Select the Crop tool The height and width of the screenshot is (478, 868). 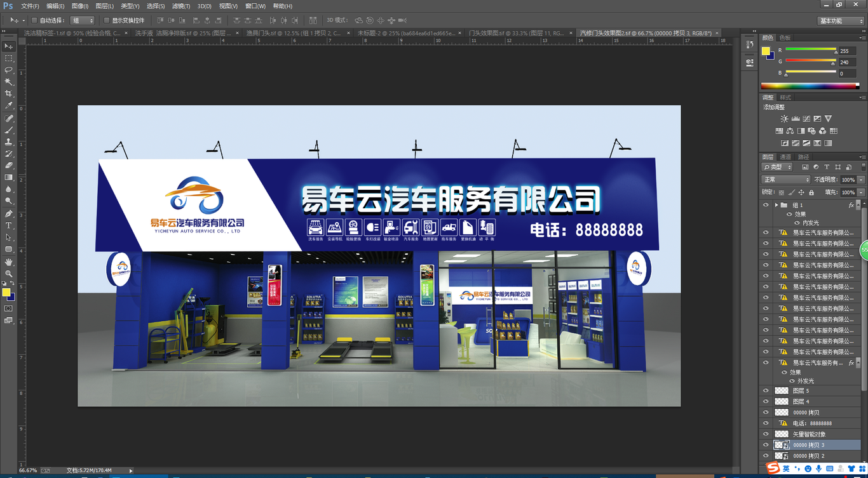coord(8,94)
